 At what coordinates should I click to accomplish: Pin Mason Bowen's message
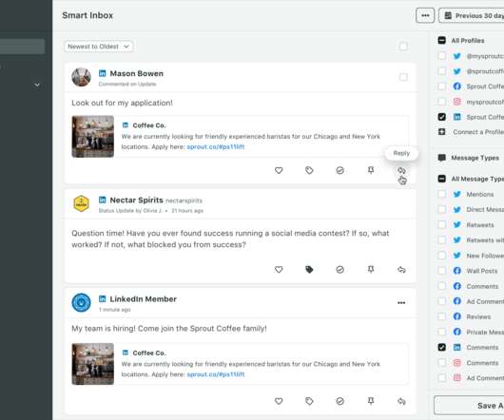371,170
